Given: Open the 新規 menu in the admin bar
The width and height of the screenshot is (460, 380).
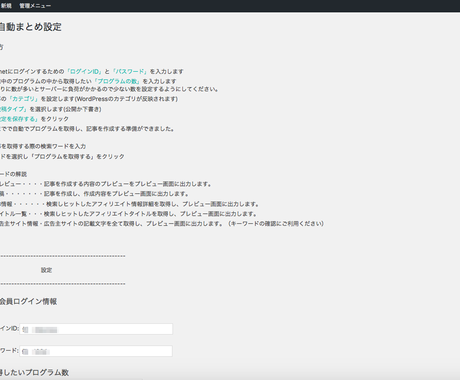Looking at the screenshot, I should click(6, 6).
